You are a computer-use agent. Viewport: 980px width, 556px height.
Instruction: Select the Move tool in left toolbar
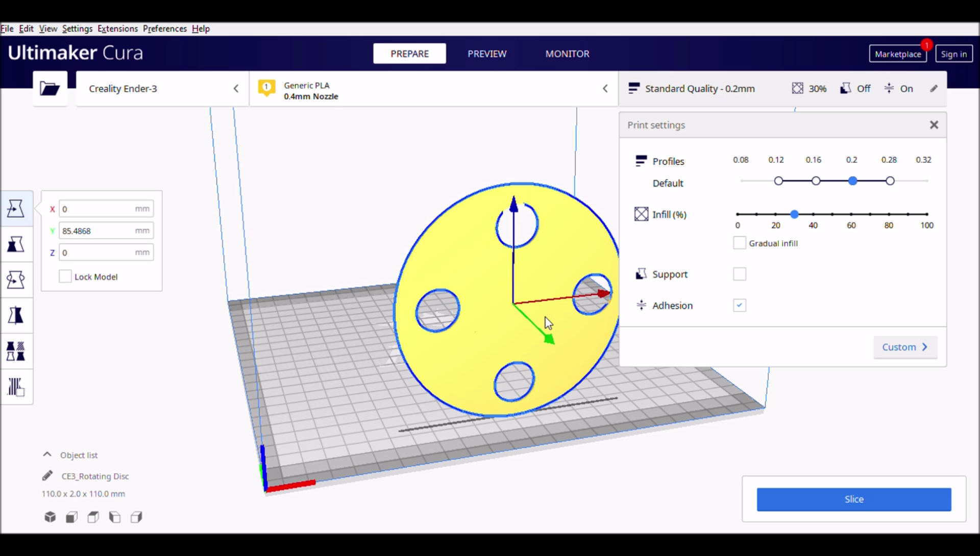[16, 209]
